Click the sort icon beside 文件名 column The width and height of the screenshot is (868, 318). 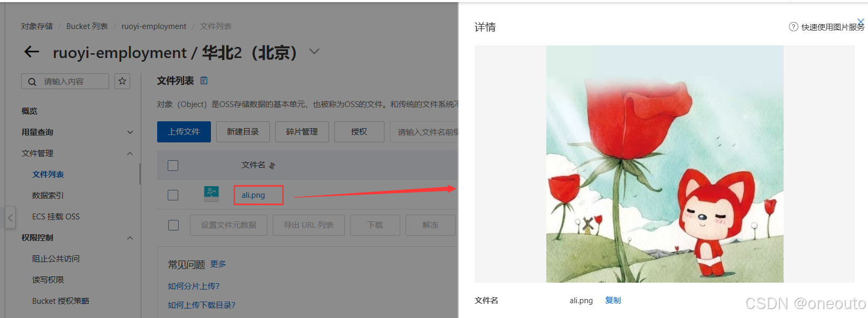[x=272, y=166]
